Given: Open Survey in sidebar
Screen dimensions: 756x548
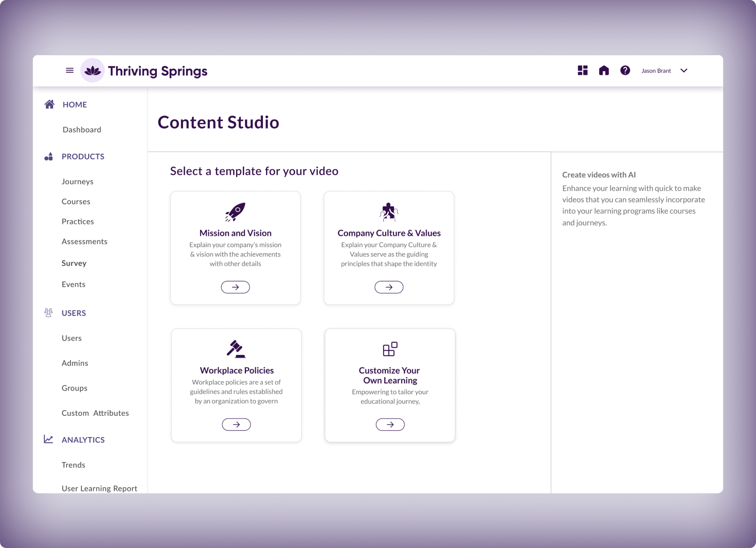Looking at the screenshot, I should coord(74,263).
